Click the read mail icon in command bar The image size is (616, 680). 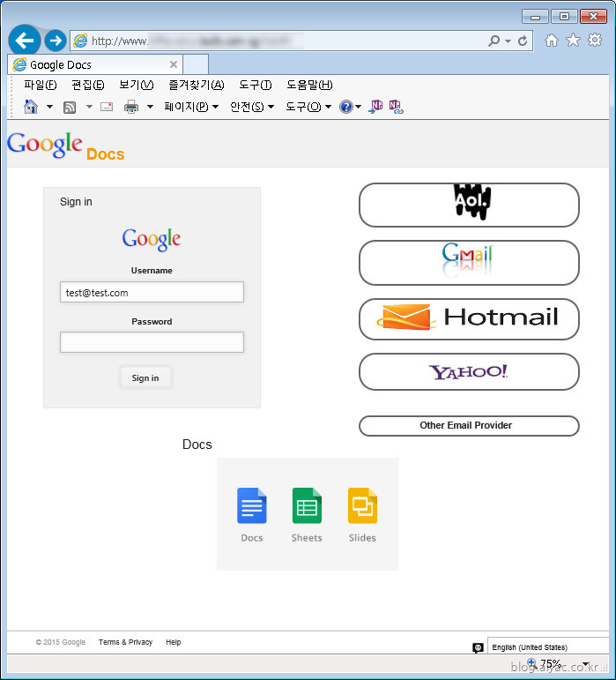tap(107, 107)
